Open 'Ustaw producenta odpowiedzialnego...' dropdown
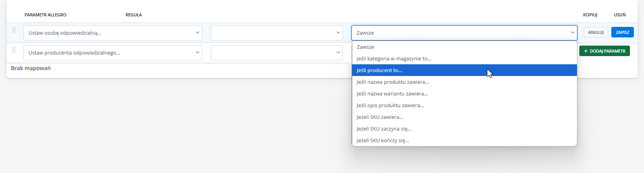Image resolution: width=644 pixels, height=173 pixels. pos(113,53)
